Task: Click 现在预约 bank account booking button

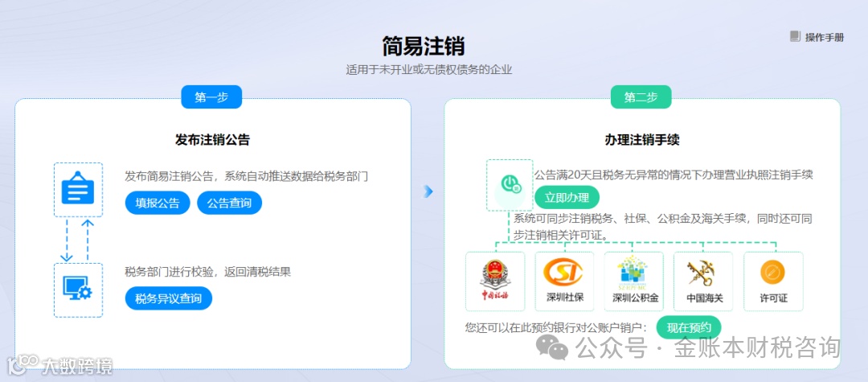Action: point(690,327)
